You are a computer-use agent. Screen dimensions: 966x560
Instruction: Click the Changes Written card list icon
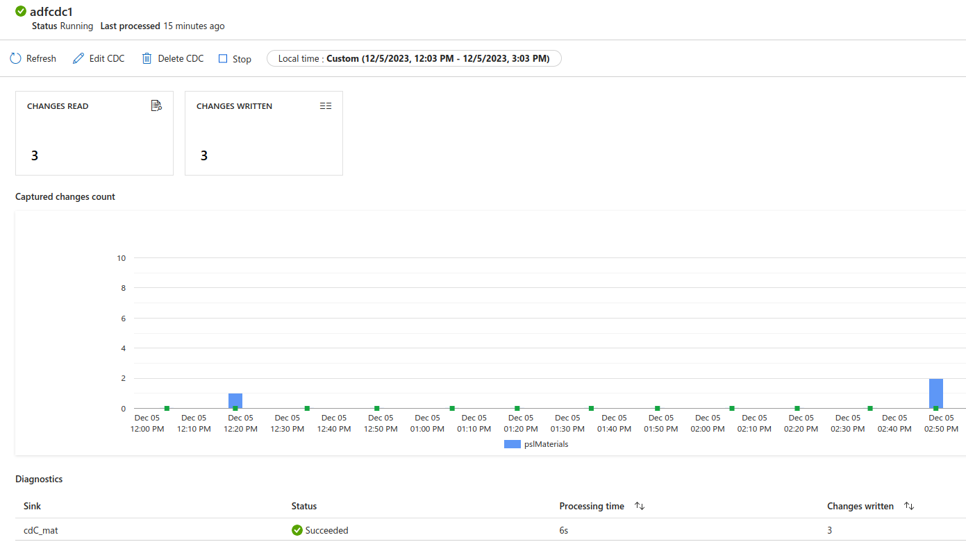[326, 106]
